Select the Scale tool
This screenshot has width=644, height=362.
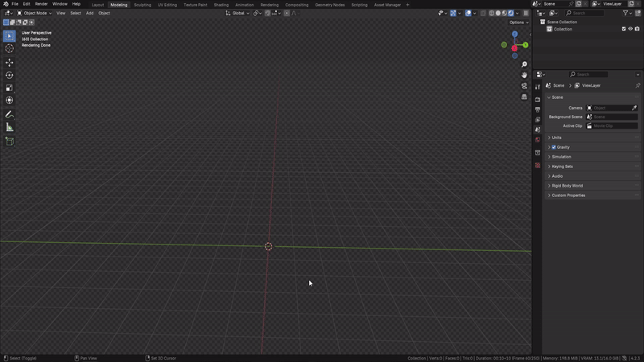click(10, 88)
